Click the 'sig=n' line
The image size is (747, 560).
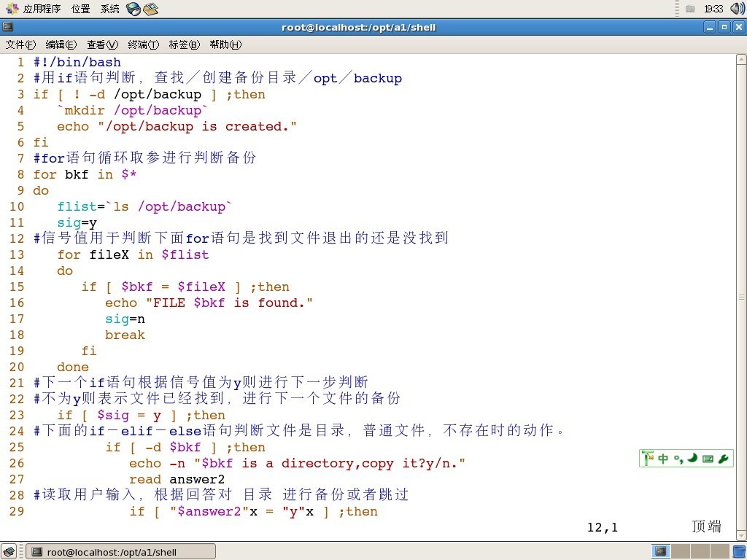pos(125,319)
